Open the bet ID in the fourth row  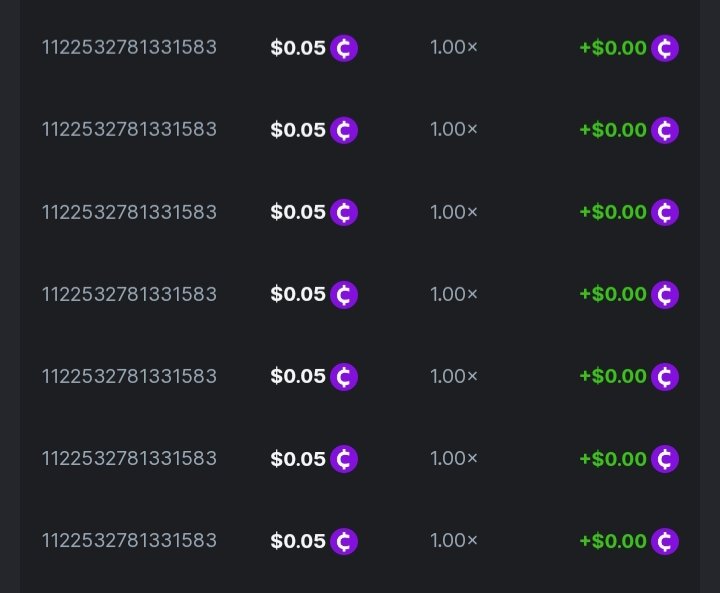[129, 294]
